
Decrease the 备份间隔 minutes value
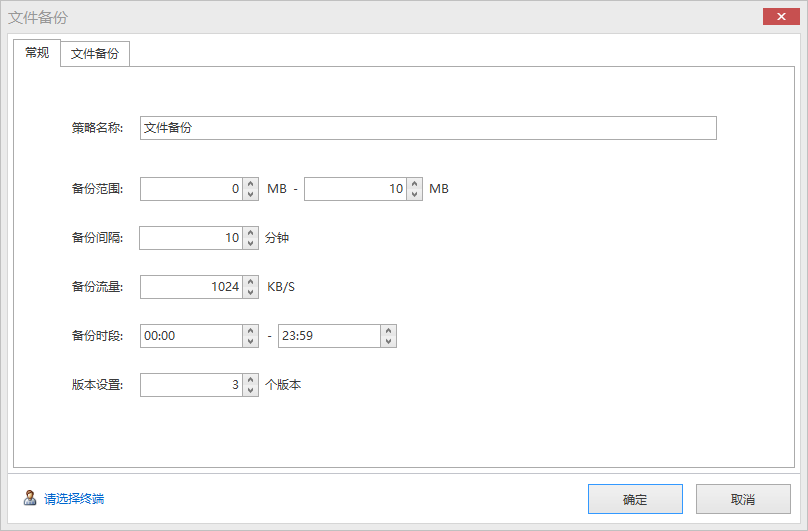pos(250,243)
